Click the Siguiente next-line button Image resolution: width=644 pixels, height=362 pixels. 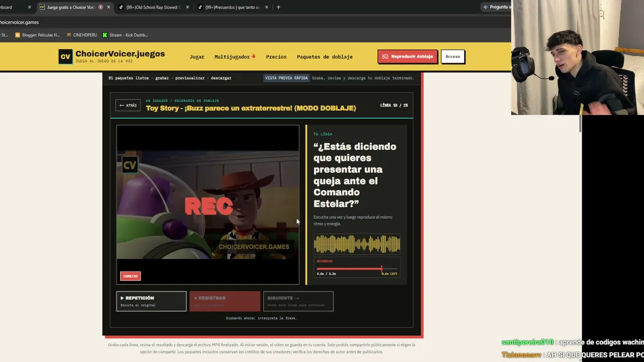click(298, 301)
